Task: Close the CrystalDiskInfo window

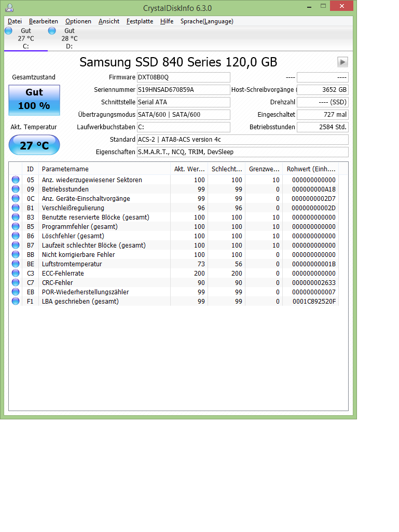Action: (x=341, y=6)
